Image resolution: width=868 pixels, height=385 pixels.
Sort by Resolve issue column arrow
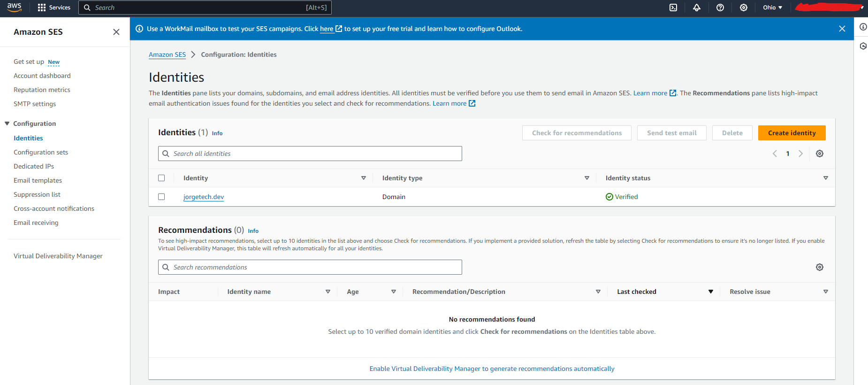[826, 292]
